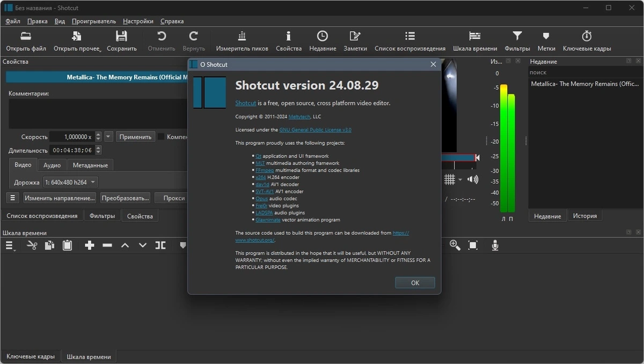Viewport: 644px width, 364px height.
Task: Open the Правка menu
Action: (x=37, y=21)
